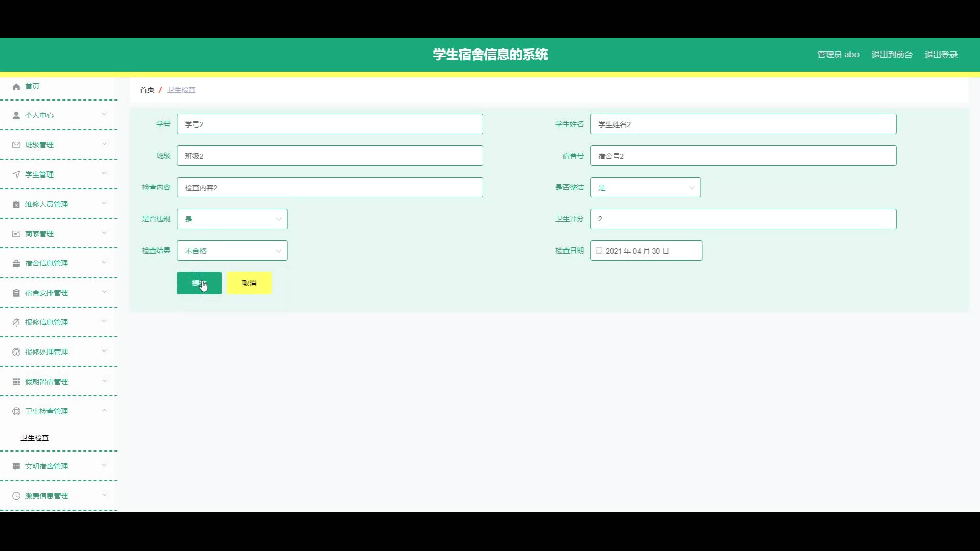Open the 商家管理 menu item
980x551 pixels.
39,234
